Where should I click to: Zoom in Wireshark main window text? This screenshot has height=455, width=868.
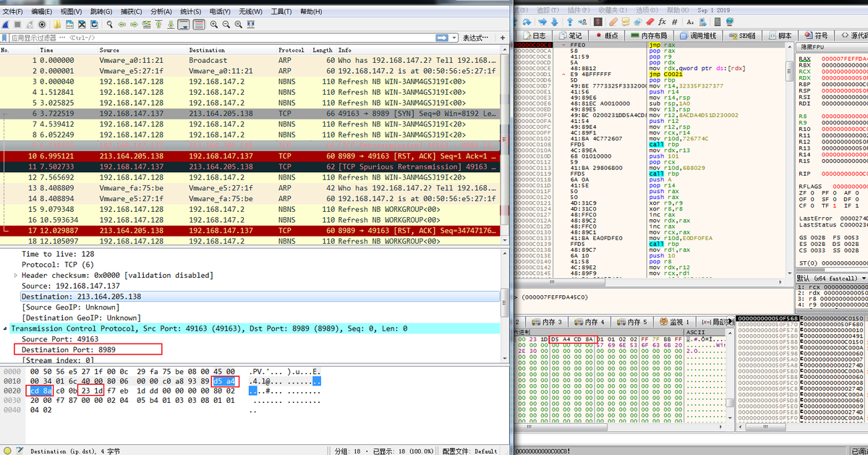tap(214, 24)
